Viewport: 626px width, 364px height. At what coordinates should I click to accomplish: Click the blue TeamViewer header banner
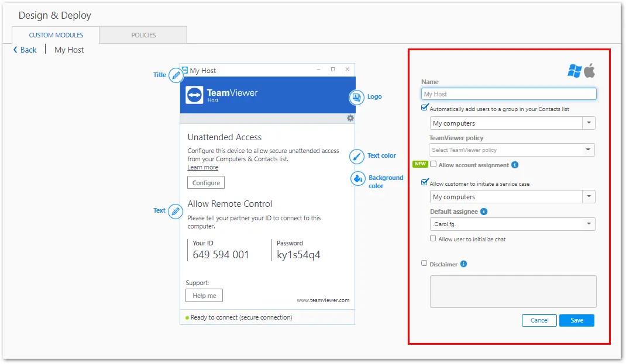(x=267, y=95)
